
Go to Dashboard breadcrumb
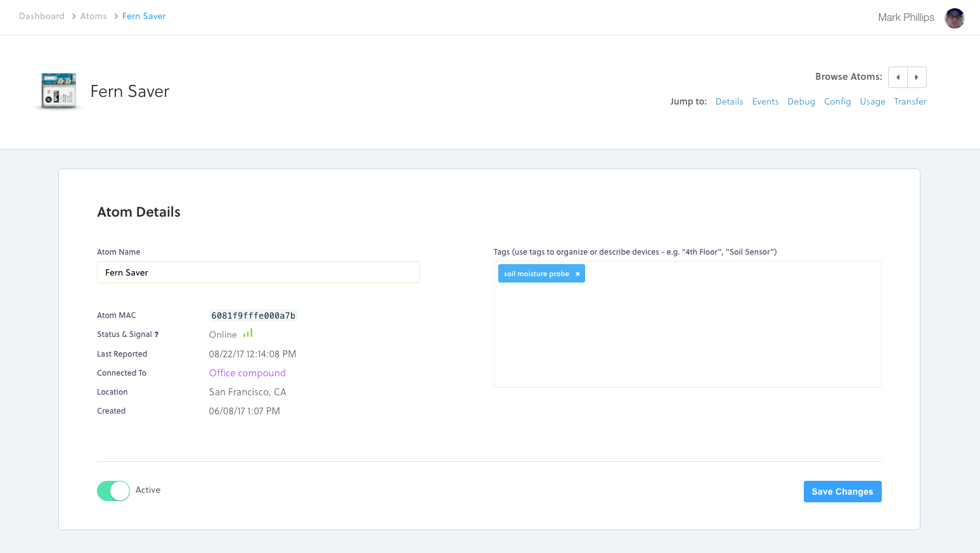(42, 16)
